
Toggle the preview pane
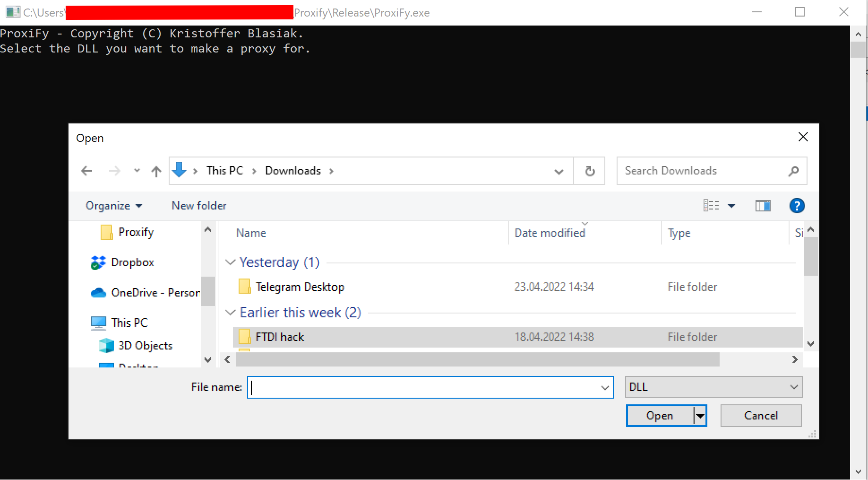tap(763, 206)
